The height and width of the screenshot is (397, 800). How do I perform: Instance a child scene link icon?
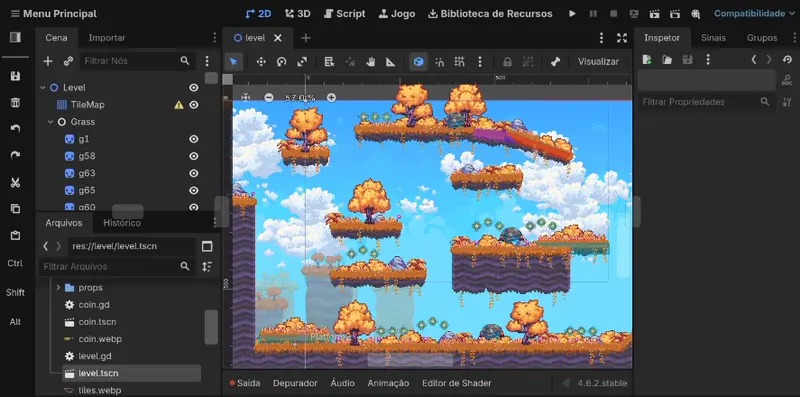pos(68,61)
